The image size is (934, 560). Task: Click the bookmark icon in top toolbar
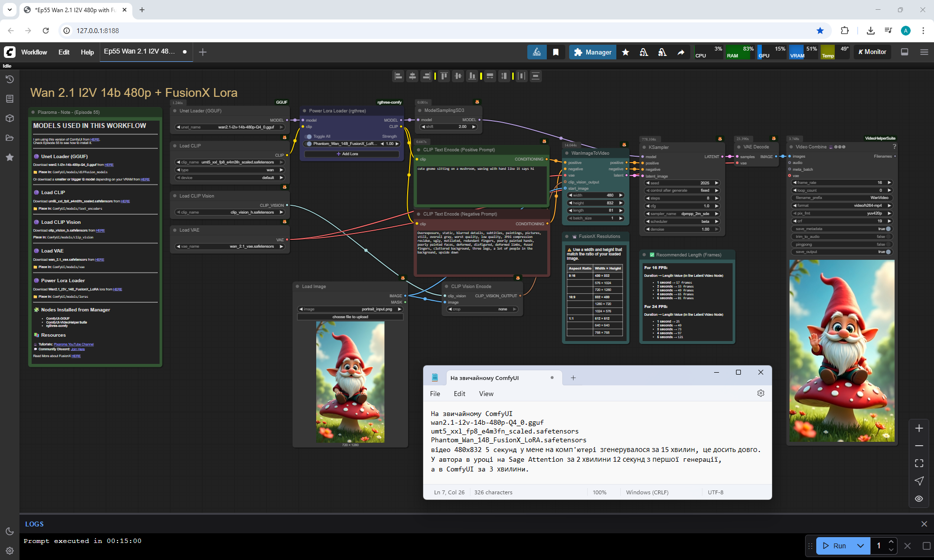556,52
